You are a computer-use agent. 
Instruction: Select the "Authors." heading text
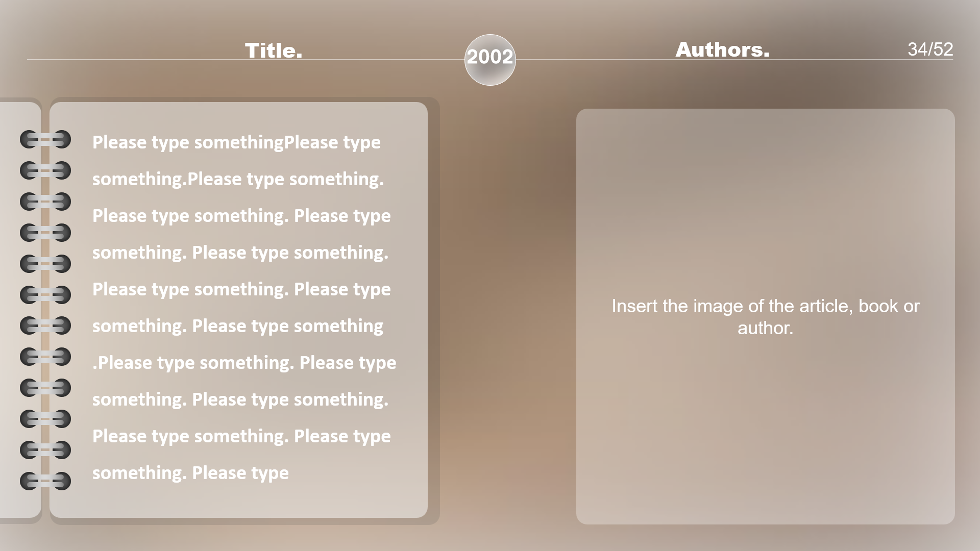point(722,49)
